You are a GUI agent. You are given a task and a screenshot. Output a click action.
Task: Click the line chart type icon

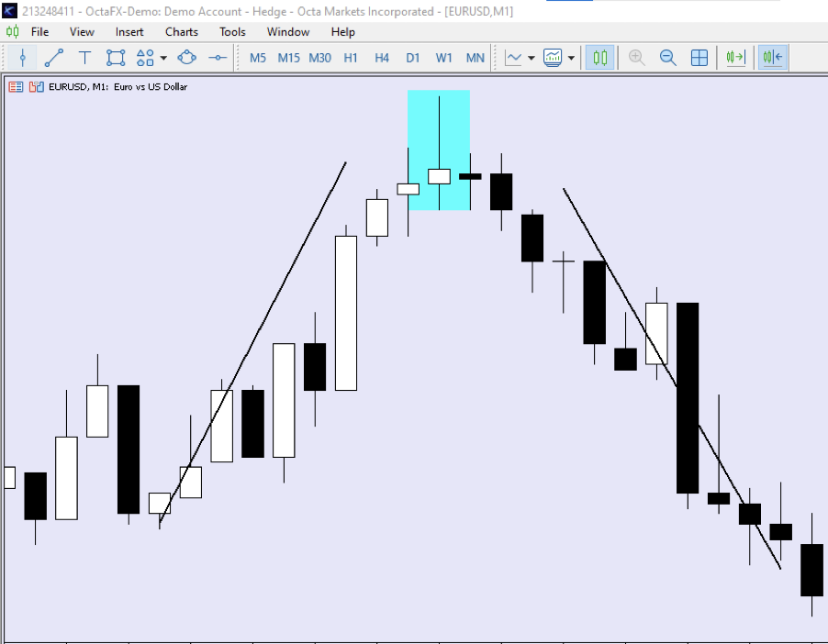(513, 58)
